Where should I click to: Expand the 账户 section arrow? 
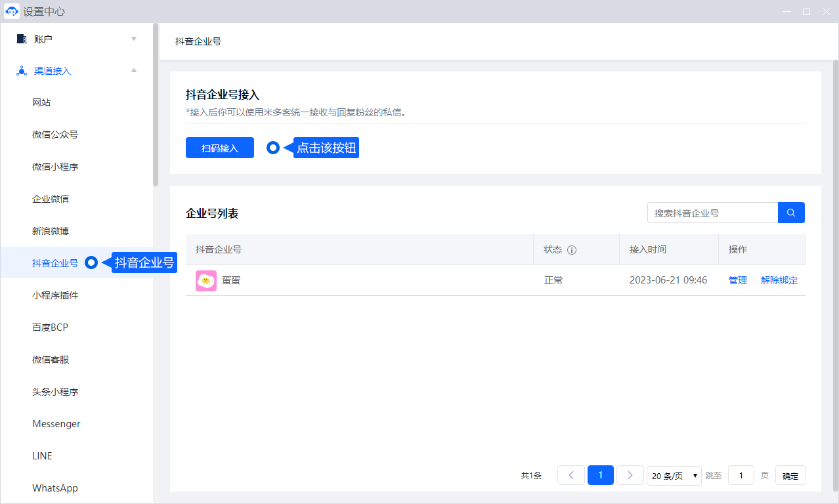134,39
